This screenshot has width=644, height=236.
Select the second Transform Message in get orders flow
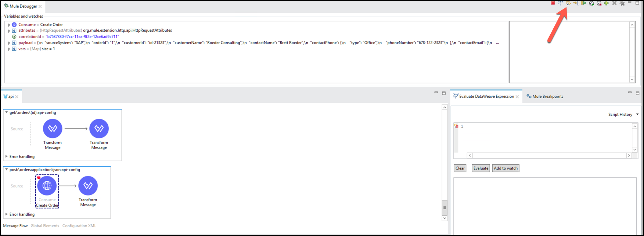[99, 128]
